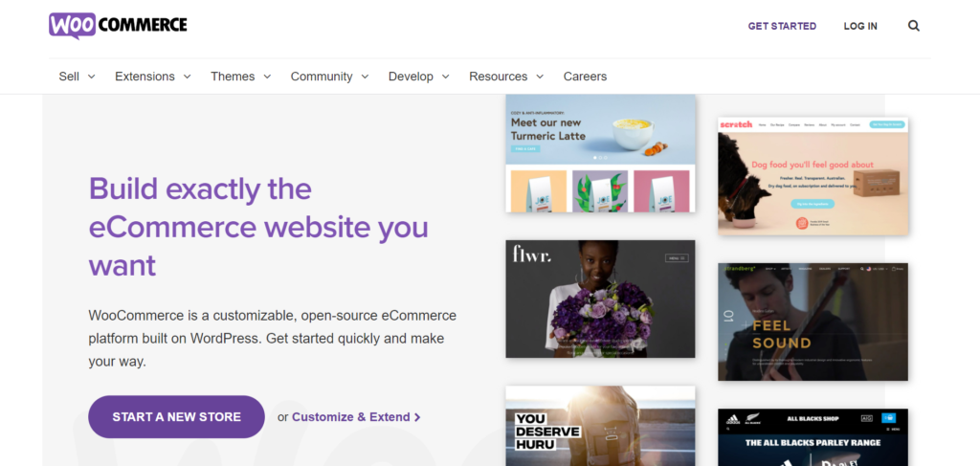
Task: Open the Scratch dog food store thumbnail
Action: (x=813, y=176)
